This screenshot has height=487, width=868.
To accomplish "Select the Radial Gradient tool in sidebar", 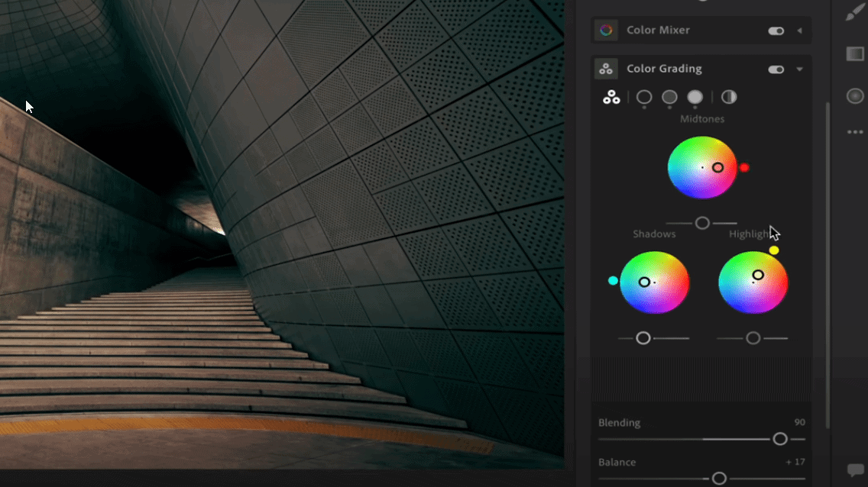I will pos(855,95).
